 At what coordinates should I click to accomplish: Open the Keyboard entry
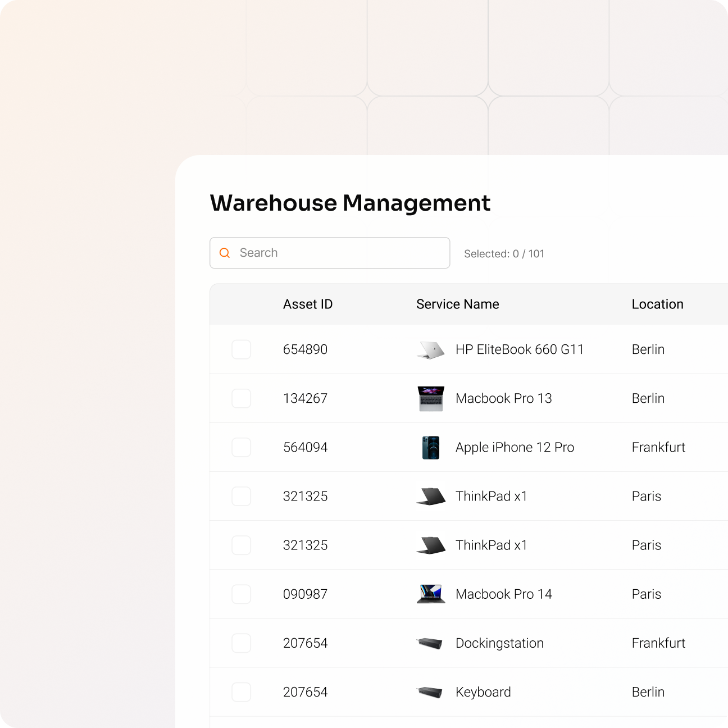484,692
